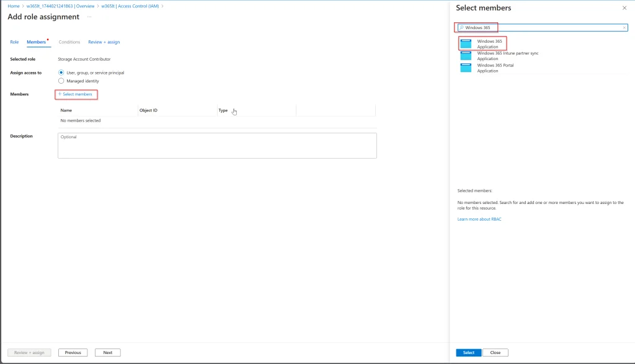Close the Select members panel
This screenshot has height=364, width=635.
click(624, 7)
